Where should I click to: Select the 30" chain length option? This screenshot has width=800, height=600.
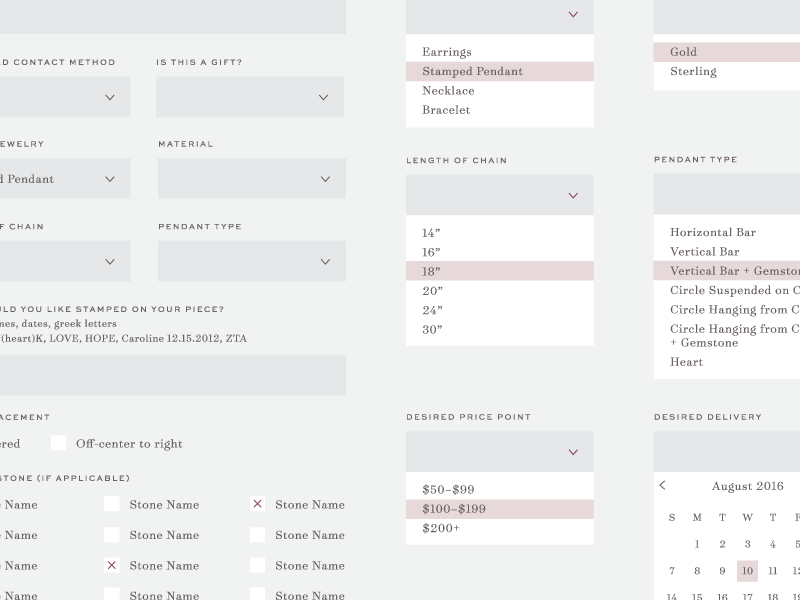click(x=432, y=327)
